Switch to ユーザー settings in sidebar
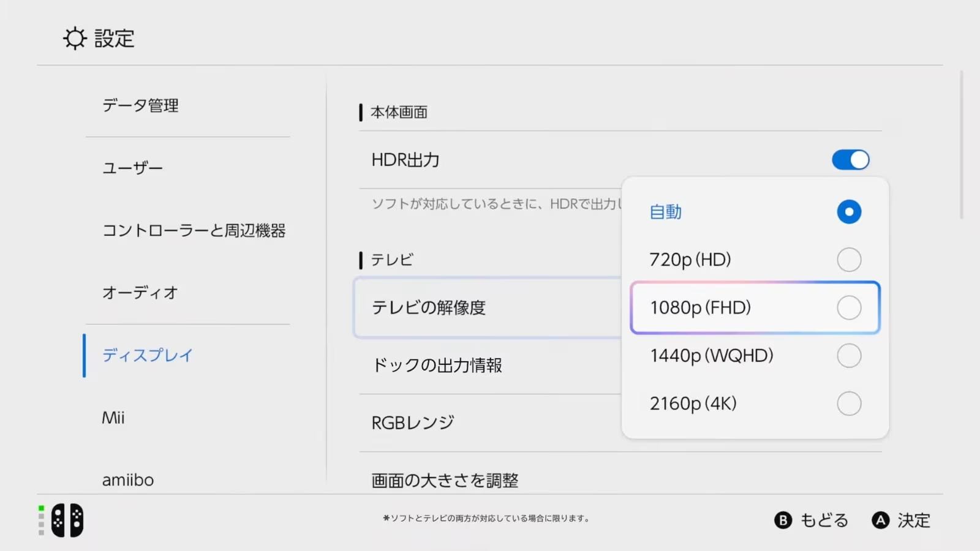Screen dimensions: 980x551 [132, 168]
